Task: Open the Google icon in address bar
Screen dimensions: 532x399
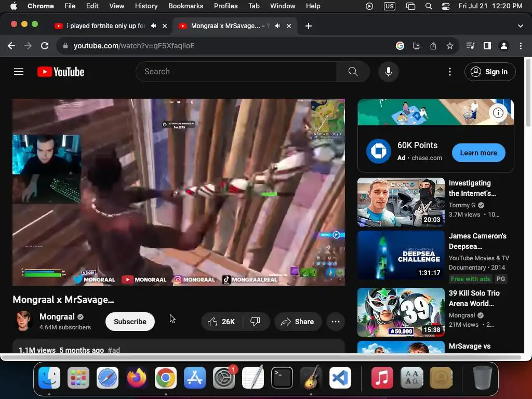Action: [x=400, y=46]
